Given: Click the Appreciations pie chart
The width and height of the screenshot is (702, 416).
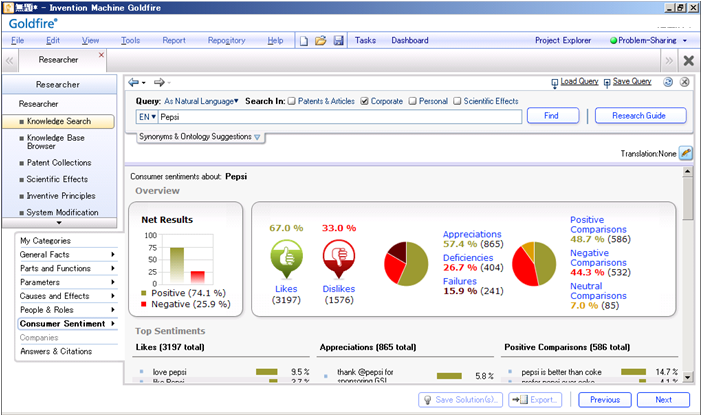Looking at the screenshot, I should (x=406, y=264).
